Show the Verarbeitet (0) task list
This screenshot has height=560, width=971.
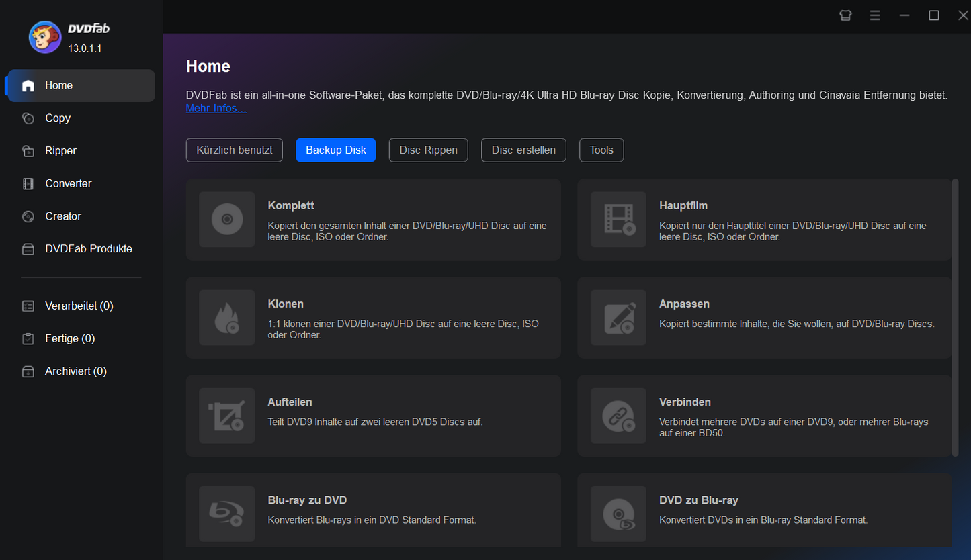point(79,306)
